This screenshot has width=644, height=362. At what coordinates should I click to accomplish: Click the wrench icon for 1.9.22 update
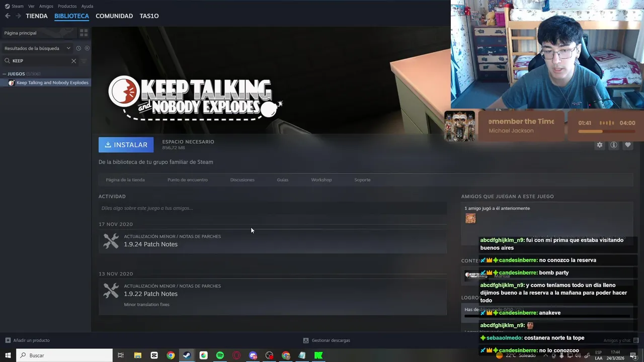click(x=111, y=291)
